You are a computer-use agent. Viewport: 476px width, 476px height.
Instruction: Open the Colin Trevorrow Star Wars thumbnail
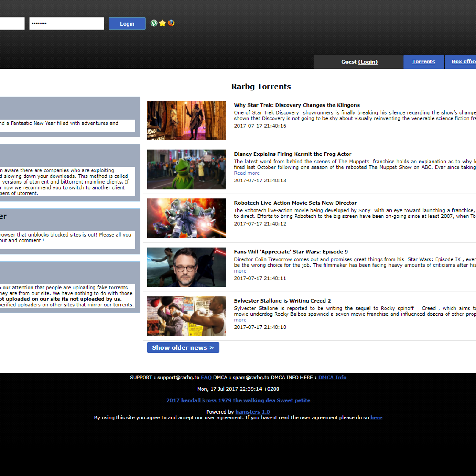(x=187, y=267)
